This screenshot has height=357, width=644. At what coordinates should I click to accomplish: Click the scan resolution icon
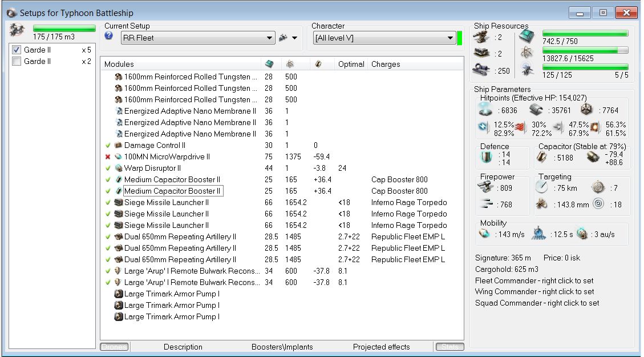point(542,203)
